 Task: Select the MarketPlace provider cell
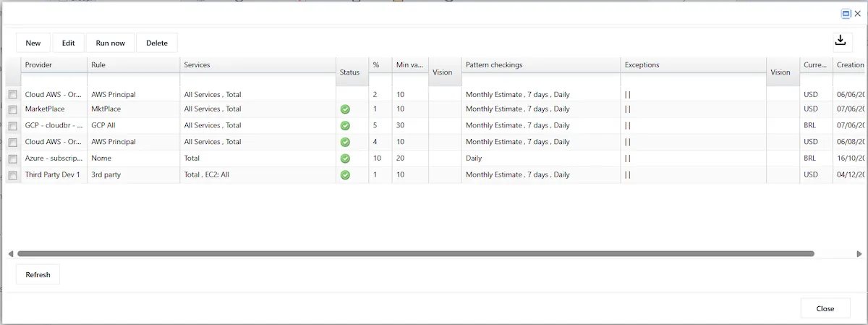54,109
